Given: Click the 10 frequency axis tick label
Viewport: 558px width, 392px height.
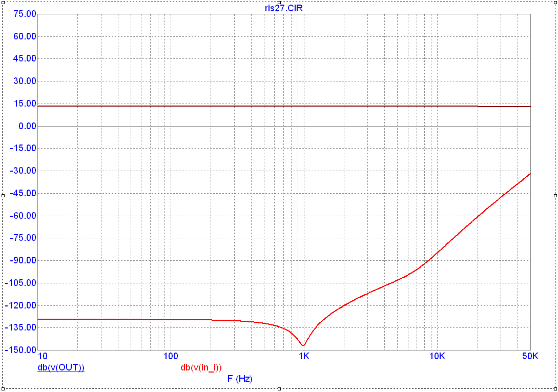Looking at the screenshot, I should [x=43, y=356].
